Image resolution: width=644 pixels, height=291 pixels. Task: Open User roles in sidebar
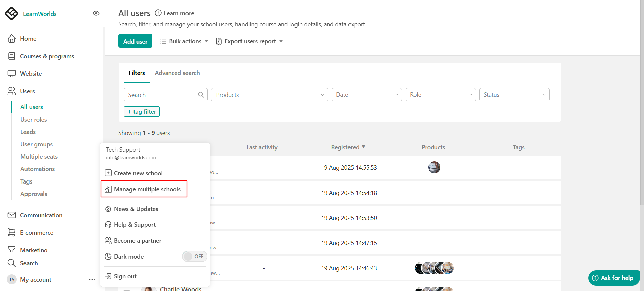point(34,119)
